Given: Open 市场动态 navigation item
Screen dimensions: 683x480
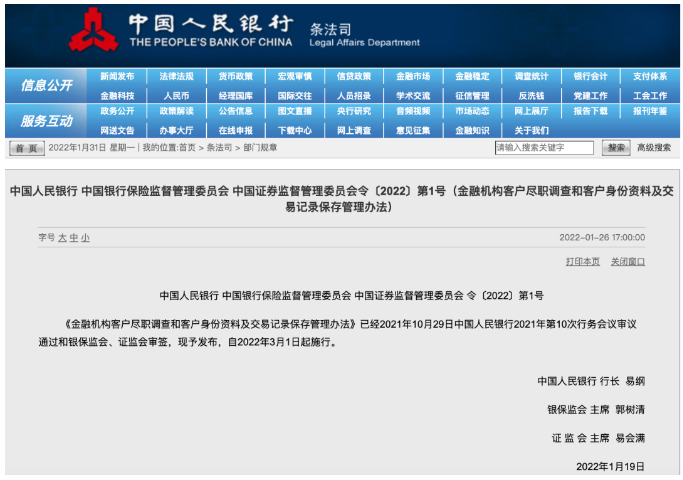Looking at the screenshot, I should 472,111.
